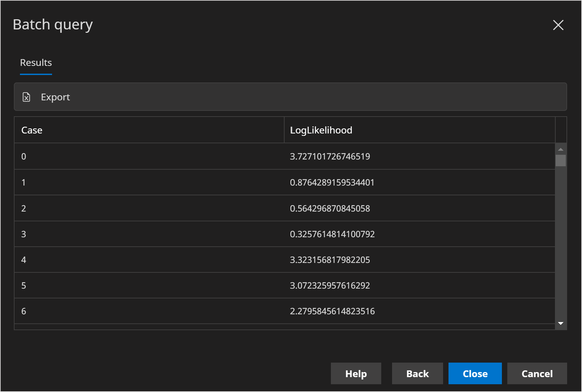582x392 pixels.
Task: Click the scrollbar up arrow
Action: pyautogui.click(x=561, y=149)
